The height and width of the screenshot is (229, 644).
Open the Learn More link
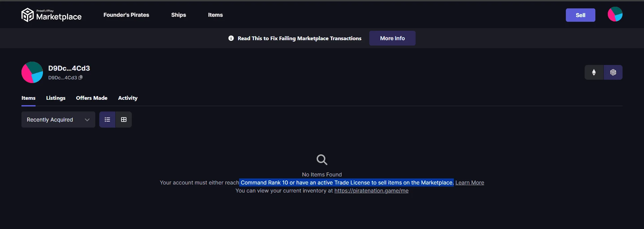pyautogui.click(x=470, y=182)
